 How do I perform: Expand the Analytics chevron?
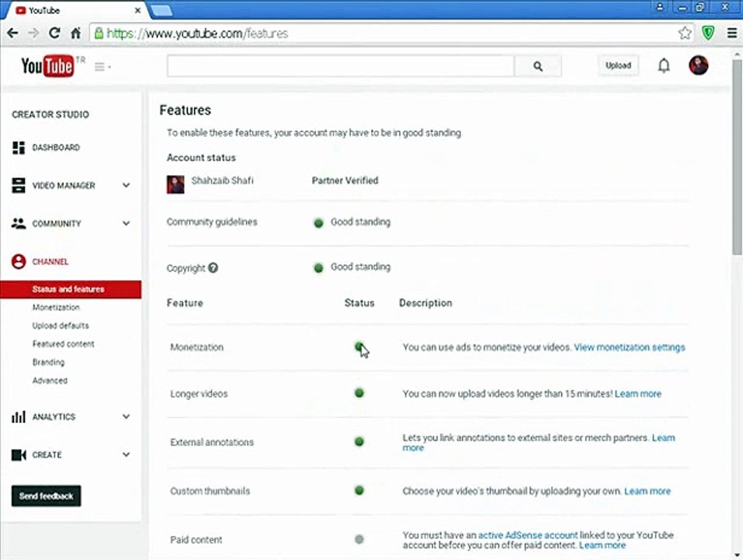click(x=126, y=416)
